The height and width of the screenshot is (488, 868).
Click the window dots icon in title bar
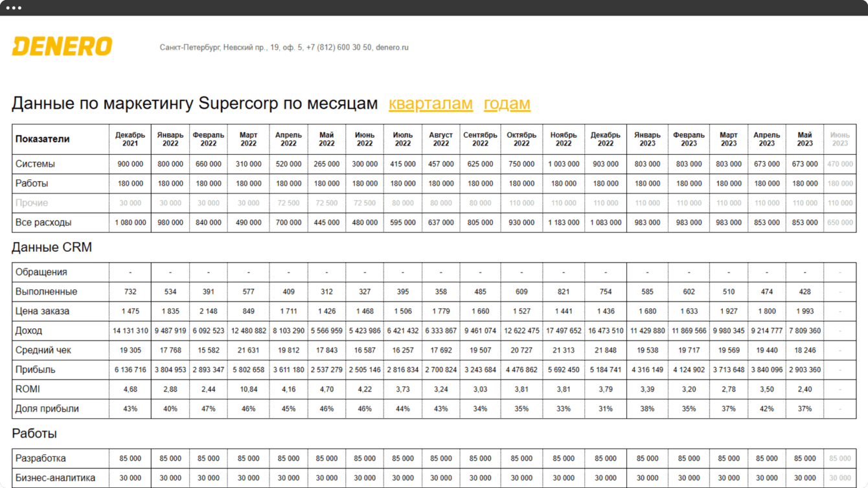tap(14, 8)
